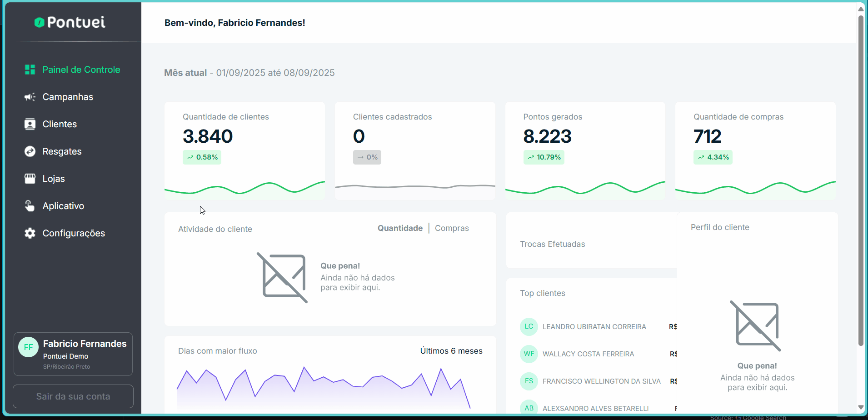This screenshot has width=868, height=420.
Task: Click the Configurações gear icon
Action: coord(30,233)
